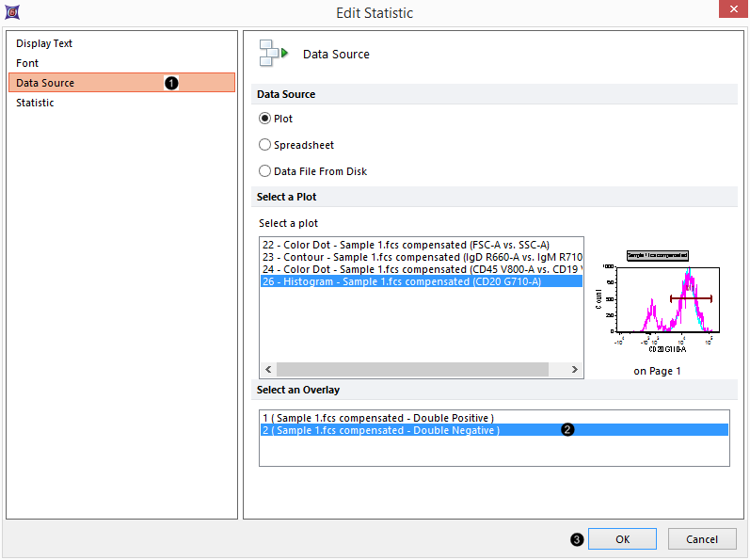Choose the Spreadsheet data source option
Screen dimensions: 750x560
265,146
